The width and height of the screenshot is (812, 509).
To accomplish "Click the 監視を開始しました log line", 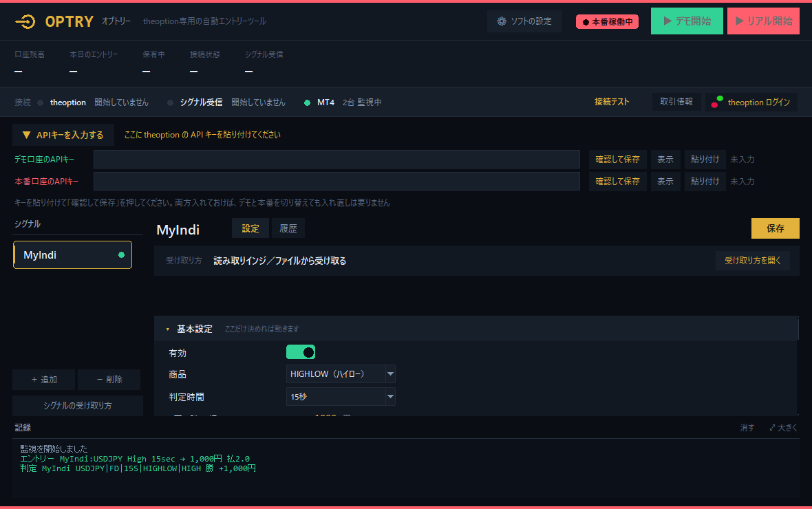I will 54,449.
